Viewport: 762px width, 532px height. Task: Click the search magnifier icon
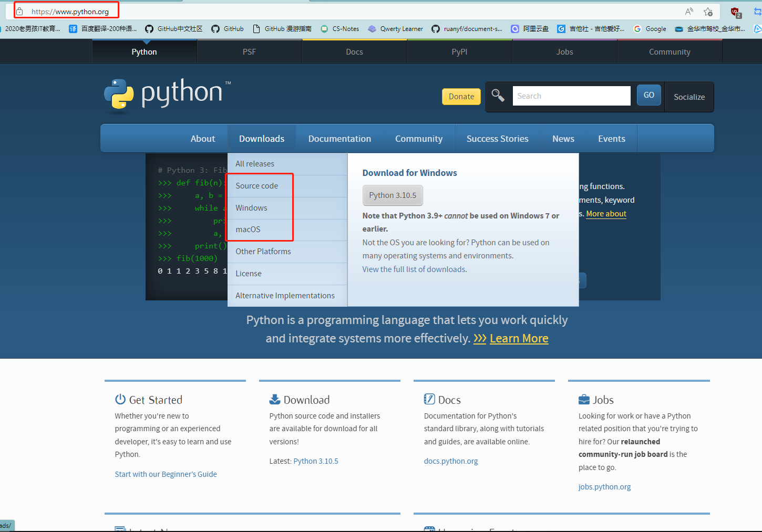click(498, 96)
